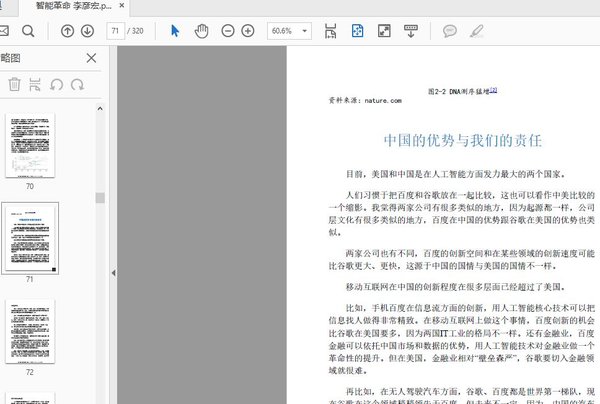This screenshot has width=600, height=404.
Task: Rotate page clockwise in thumbnails panel
Action: (x=78, y=85)
